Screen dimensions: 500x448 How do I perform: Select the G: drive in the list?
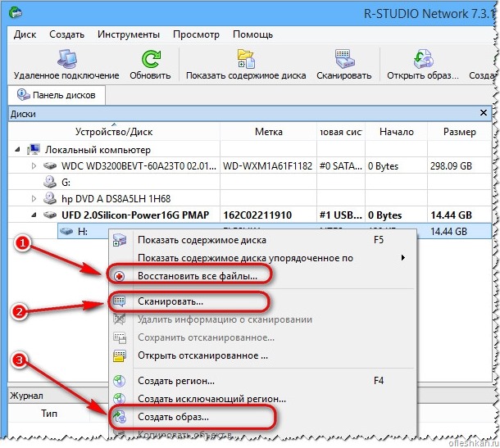coord(66,183)
